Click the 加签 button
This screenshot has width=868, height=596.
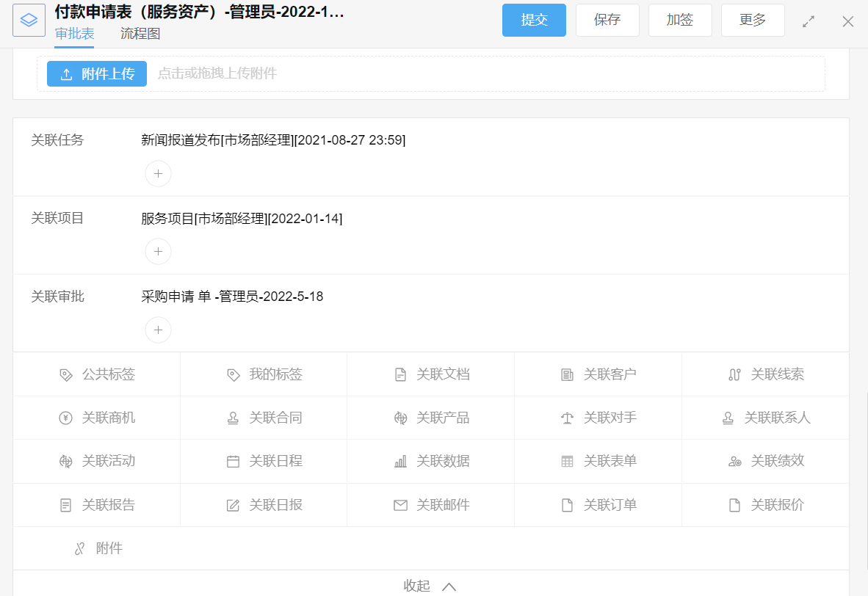pos(680,21)
